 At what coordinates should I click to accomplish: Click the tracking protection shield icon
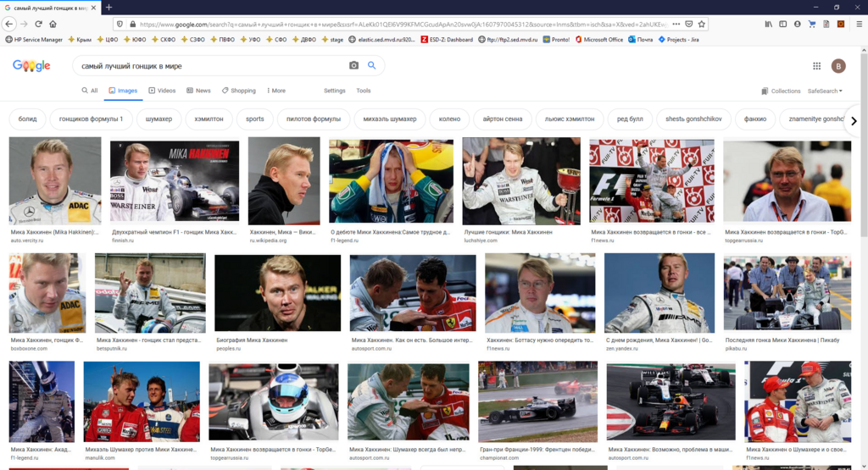click(120, 24)
